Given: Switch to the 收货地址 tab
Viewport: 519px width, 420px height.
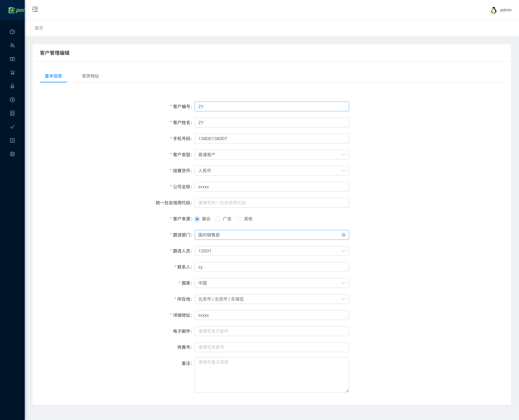Looking at the screenshot, I should coord(90,76).
